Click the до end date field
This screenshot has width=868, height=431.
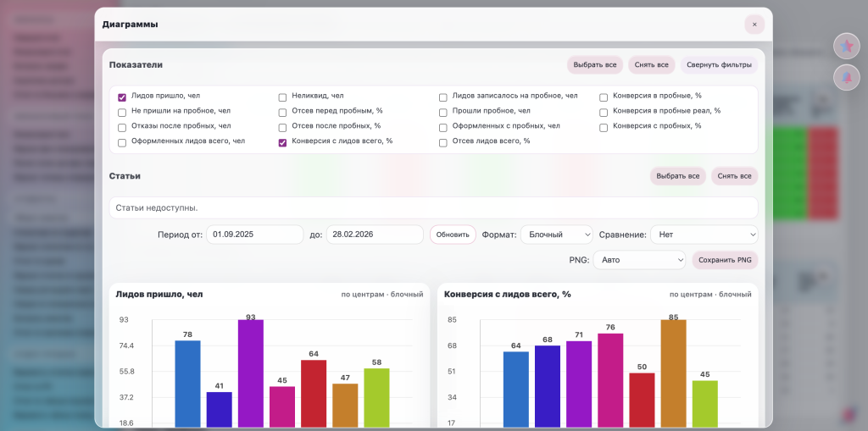click(375, 235)
